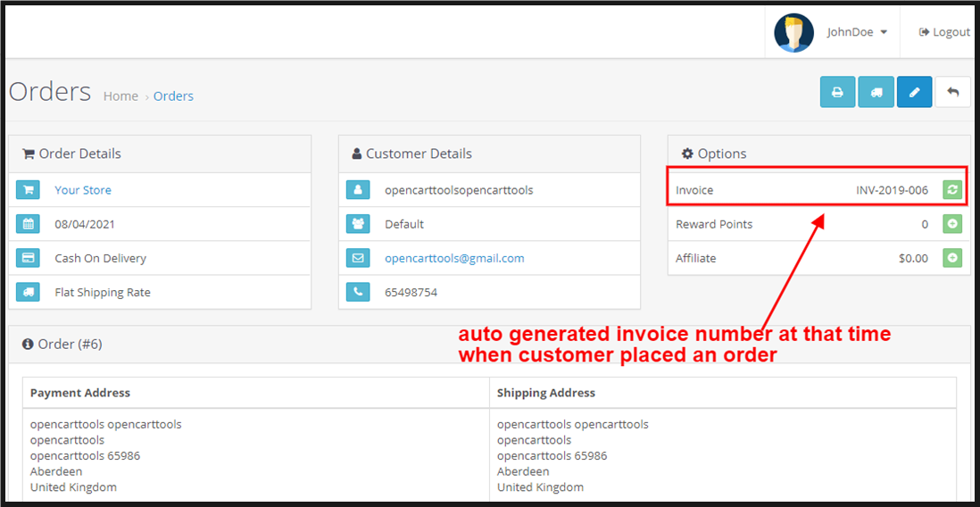Click the print shipping list truck button
The height and width of the screenshot is (507, 980).
[x=876, y=92]
